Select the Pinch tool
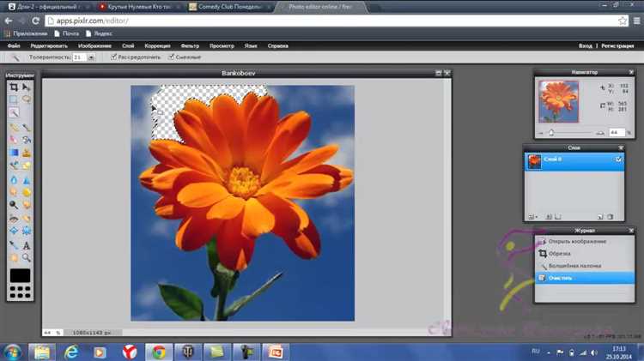Viewport: 644px width, 361px height. (27, 231)
